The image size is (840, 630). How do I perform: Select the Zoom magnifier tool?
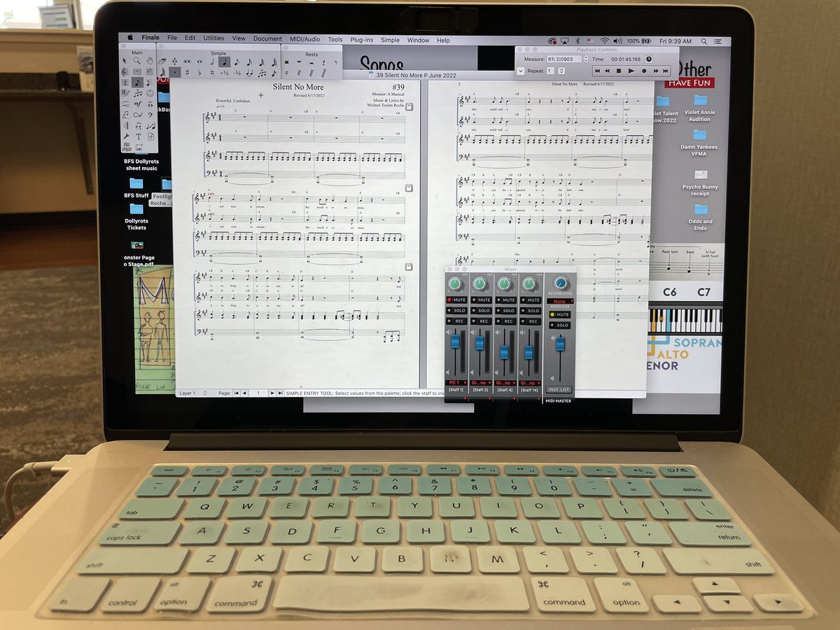coord(137,61)
